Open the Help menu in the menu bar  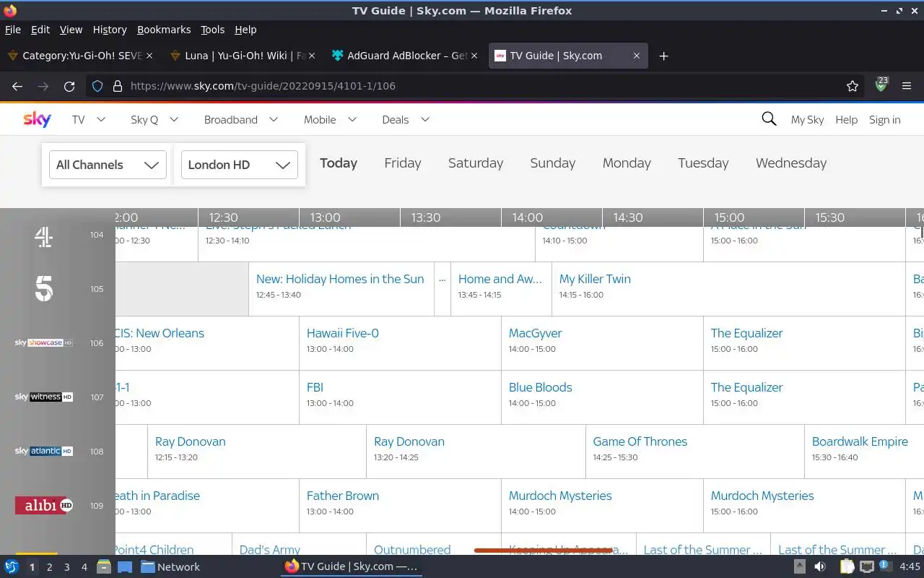[x=245, y=30]
